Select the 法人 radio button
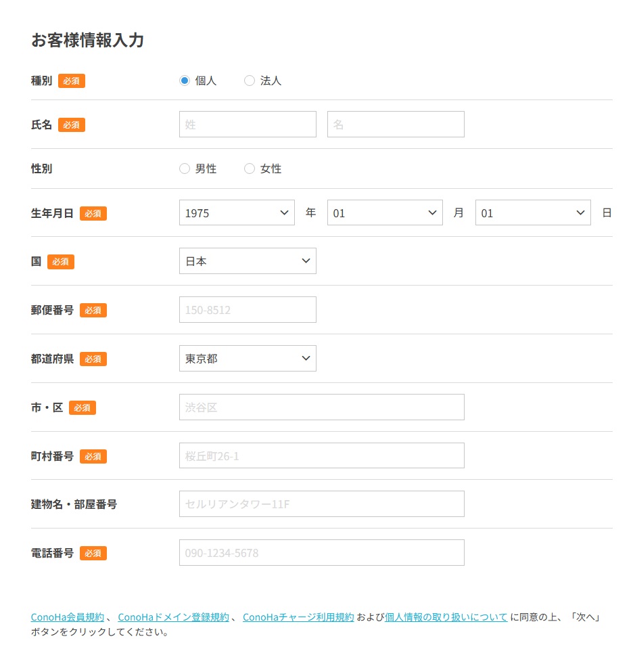633x672 pixels. click(x=250, y=81)
